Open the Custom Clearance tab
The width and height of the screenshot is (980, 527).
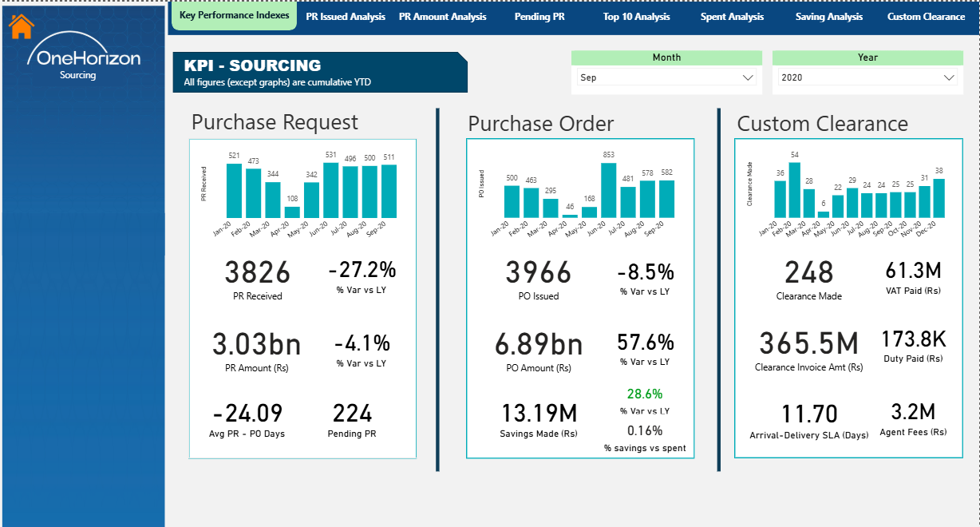point(925,16)
